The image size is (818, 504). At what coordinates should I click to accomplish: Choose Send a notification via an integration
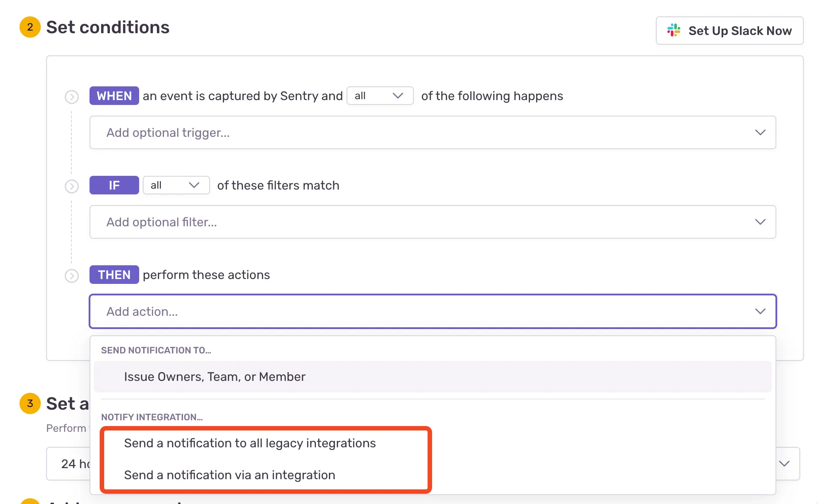(230, 475)
